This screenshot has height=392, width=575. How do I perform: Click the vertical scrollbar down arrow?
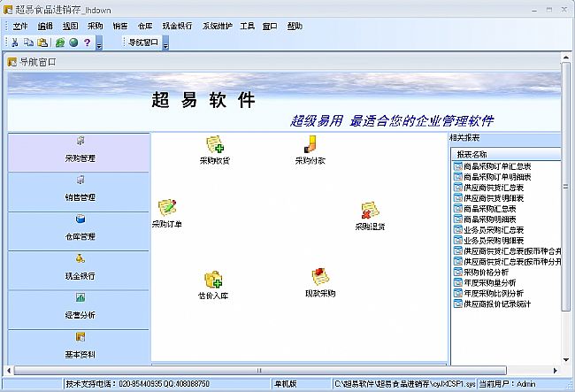point(566,360)
